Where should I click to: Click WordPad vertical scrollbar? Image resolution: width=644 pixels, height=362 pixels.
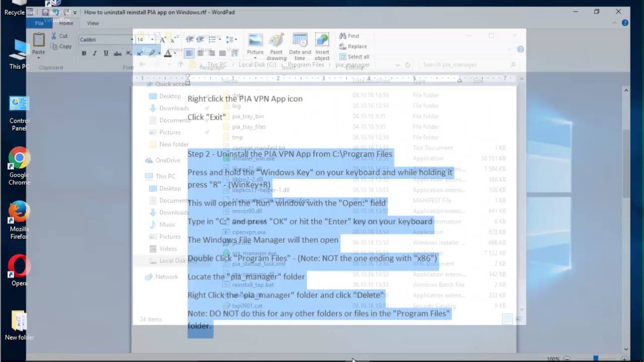[626, 219]
